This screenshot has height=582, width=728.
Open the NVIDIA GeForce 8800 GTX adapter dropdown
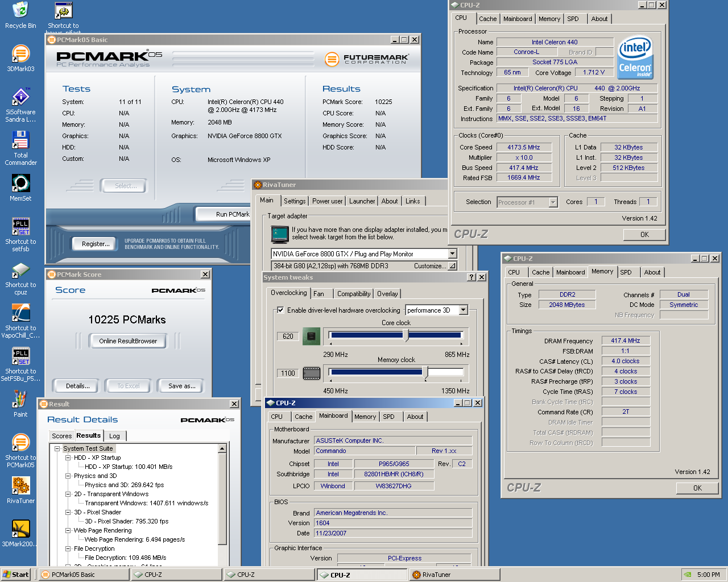[x=453, y=254]
